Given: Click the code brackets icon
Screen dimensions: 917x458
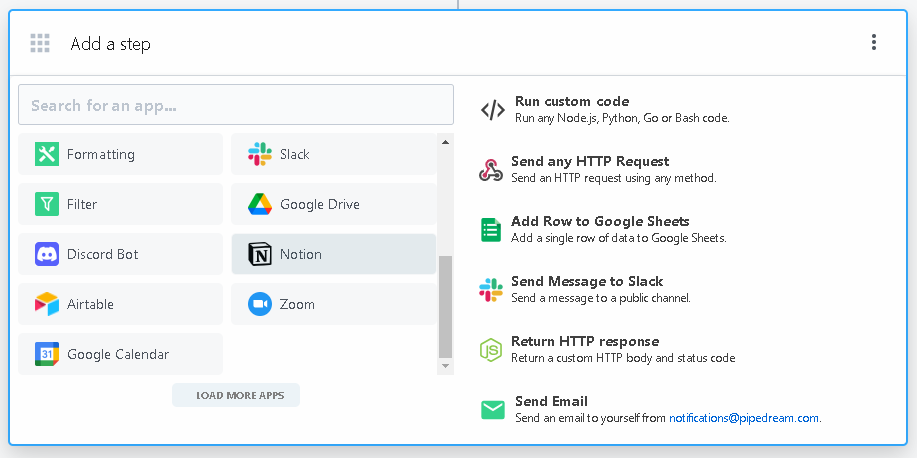Looking at the screenshot, I should [x=492, y=109].
